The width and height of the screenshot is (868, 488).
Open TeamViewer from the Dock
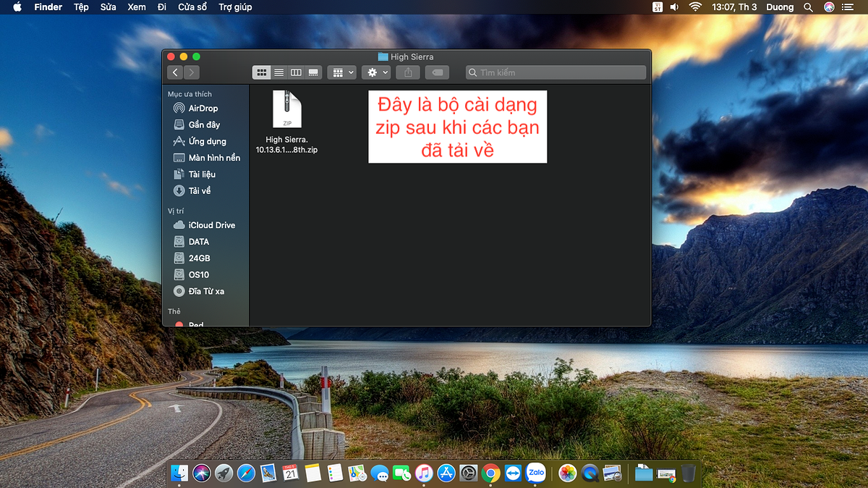click(x=514, y=473)
